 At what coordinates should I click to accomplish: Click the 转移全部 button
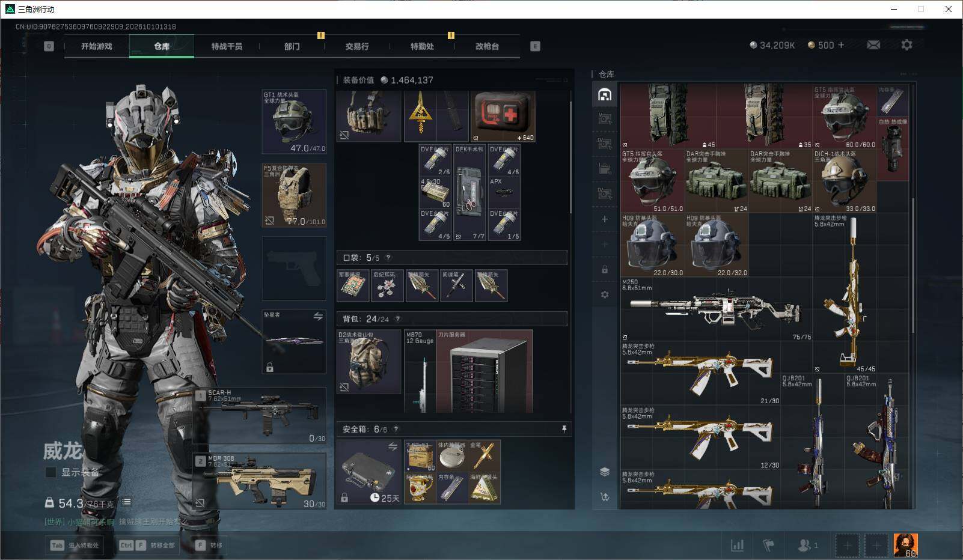148,546
